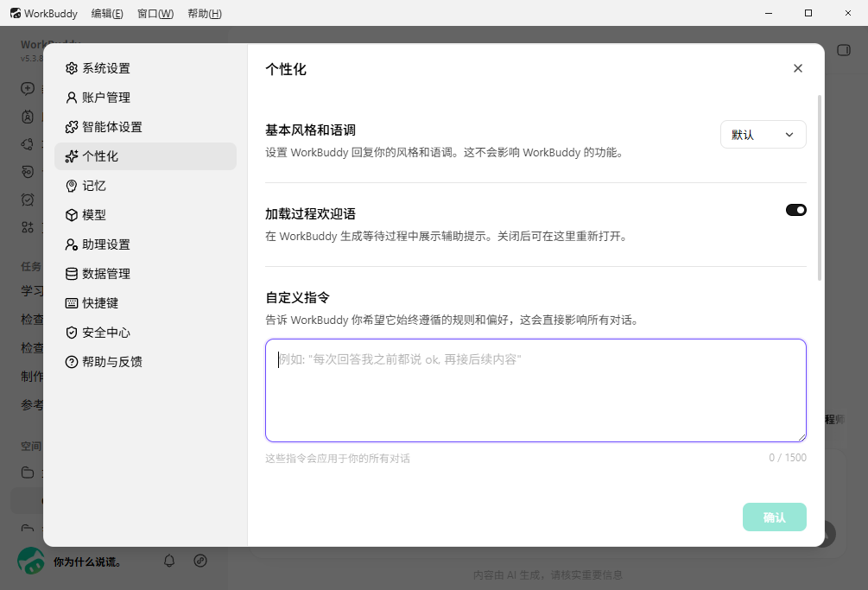Open 助理设置 section

tap(145, 244)
